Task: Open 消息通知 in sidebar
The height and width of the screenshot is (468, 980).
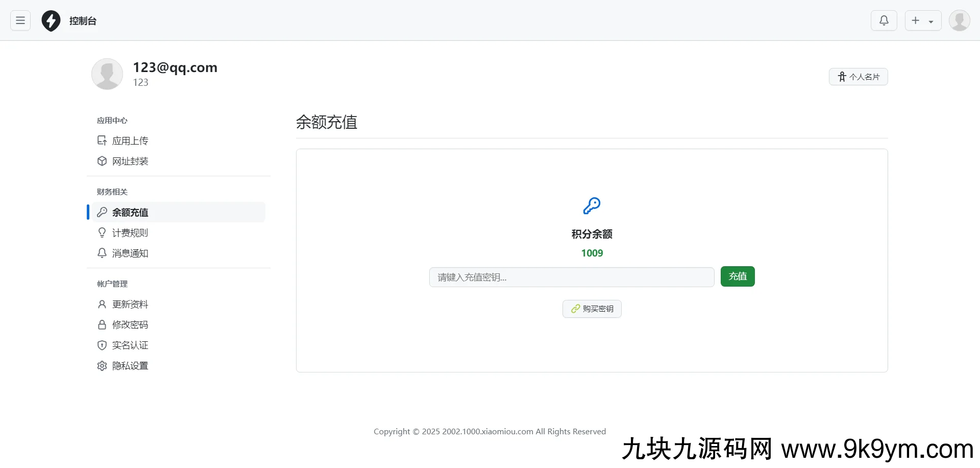Action: [x=130, y=253]
